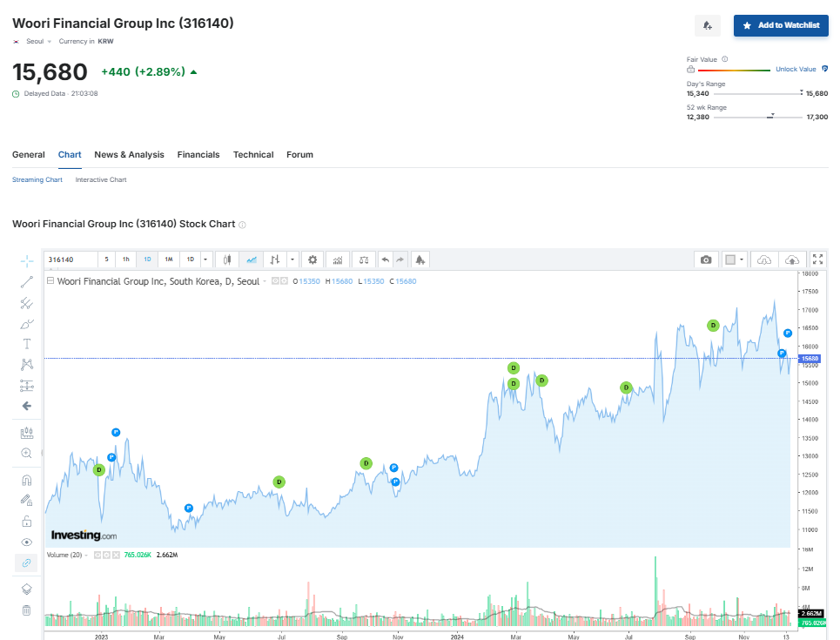Select the text annotation tool
Screen dimensions: 840x640
[x=27, y=344]
